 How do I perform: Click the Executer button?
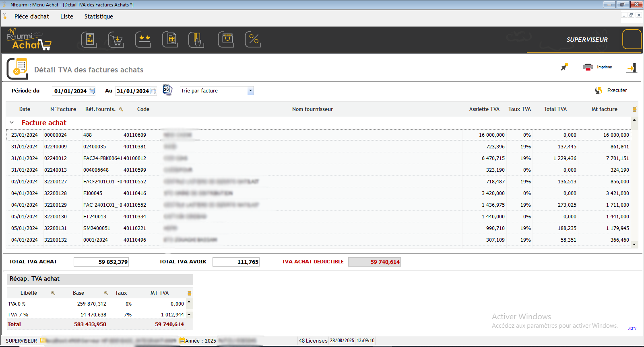[611, 90]
